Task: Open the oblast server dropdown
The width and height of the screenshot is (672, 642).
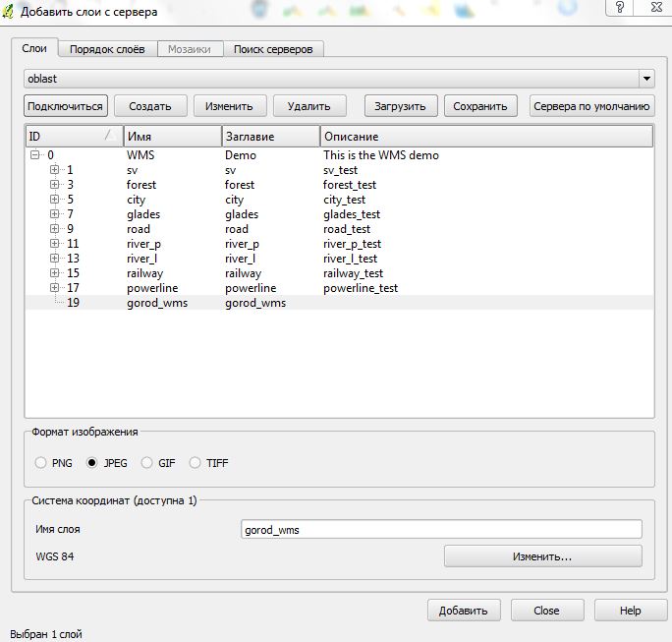Action: click(645, 78)
